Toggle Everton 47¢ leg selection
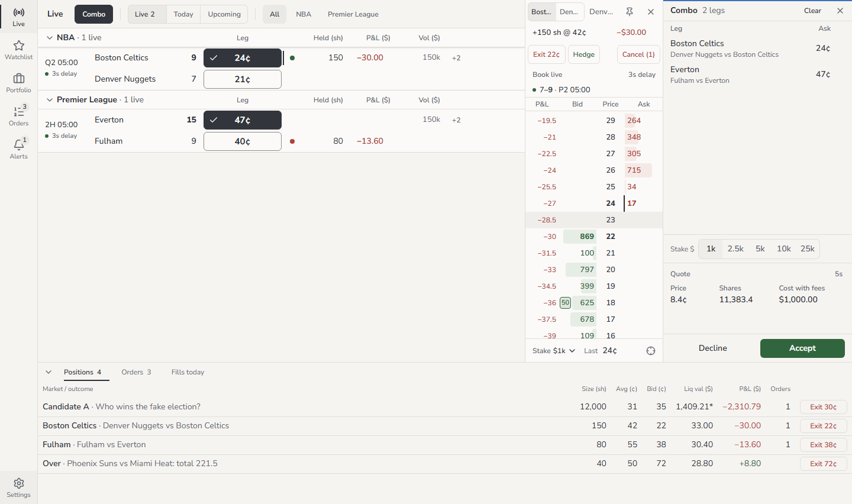852x504 pixels. (x=243, y=120)
